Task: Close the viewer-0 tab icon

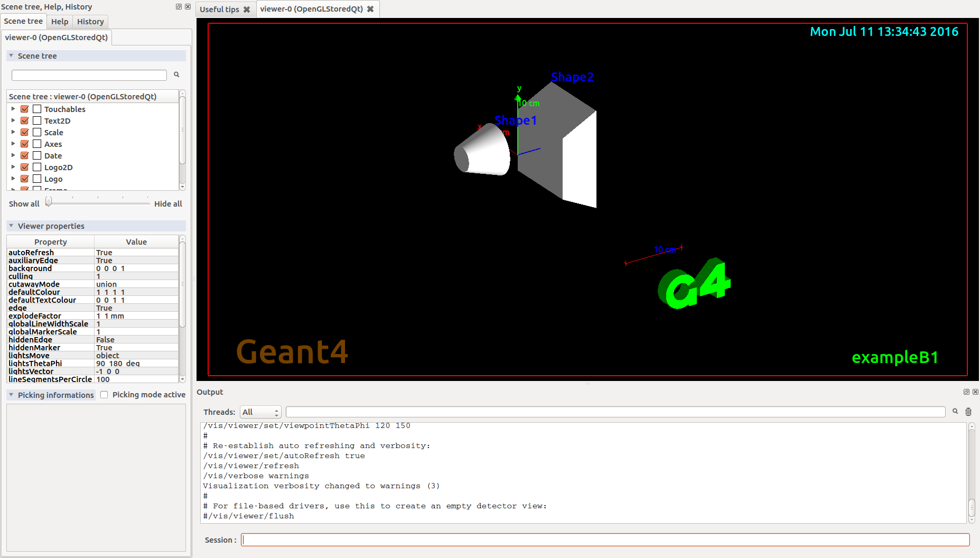Action: (371, 9)
